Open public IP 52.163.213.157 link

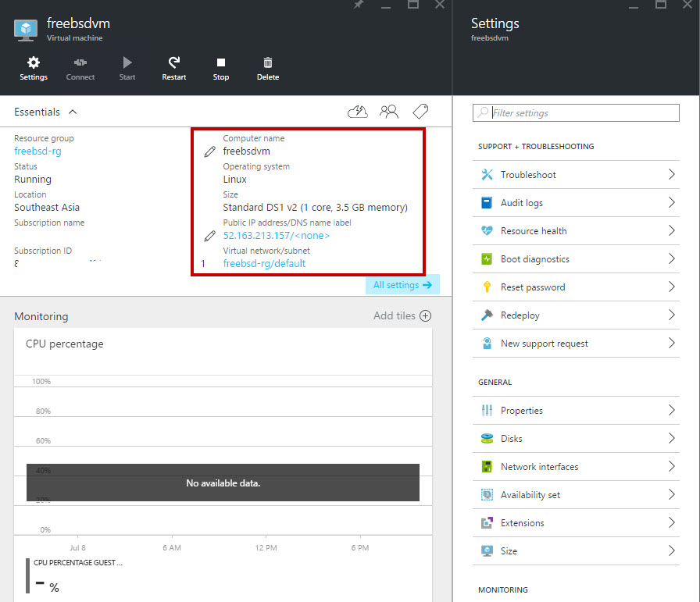point(277,236)
